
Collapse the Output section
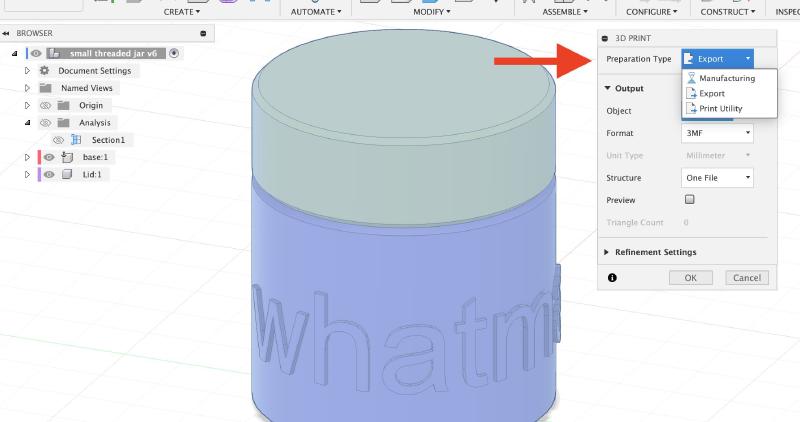pos(607,88)
